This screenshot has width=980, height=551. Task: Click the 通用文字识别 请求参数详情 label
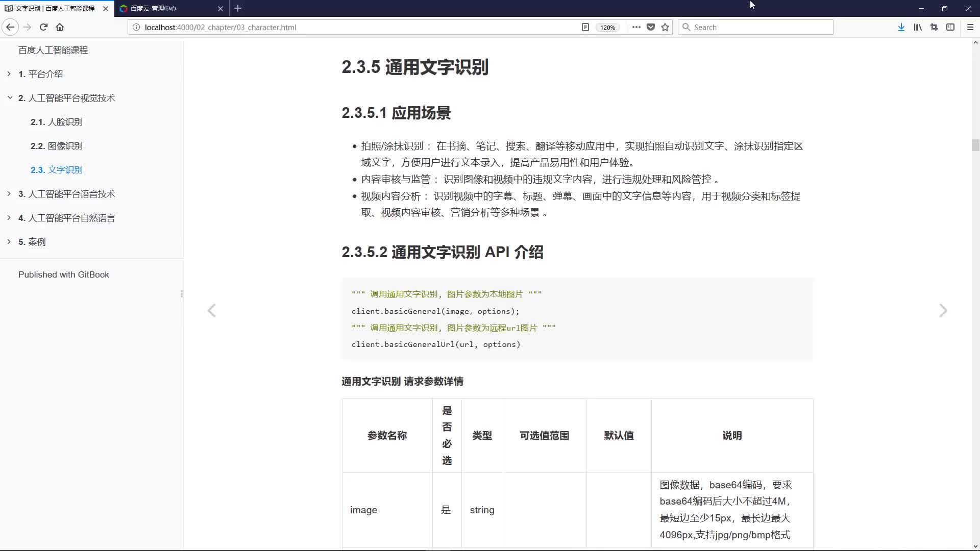click(x=402, y=382)
